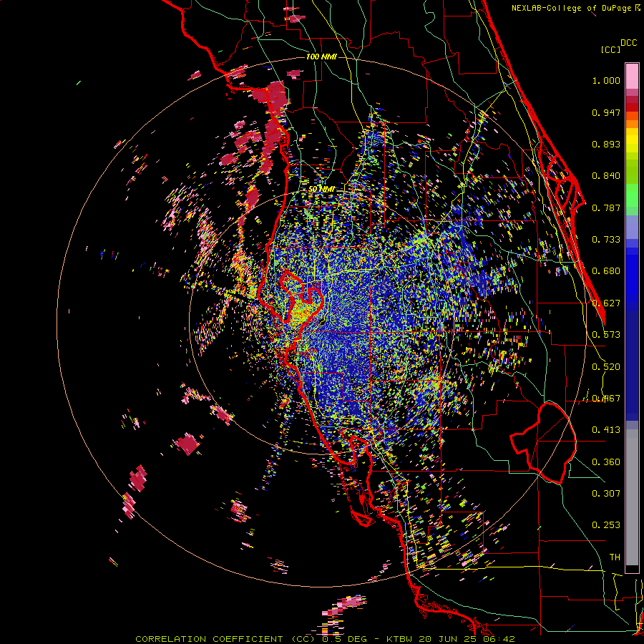This screenshot has width=644, height=644.
Task: Pick the bright green color-bar segment
Action: point(632,195)
